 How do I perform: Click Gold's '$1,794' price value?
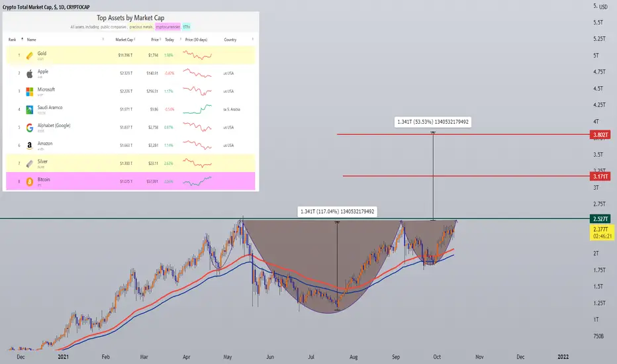tap(153, 55)
